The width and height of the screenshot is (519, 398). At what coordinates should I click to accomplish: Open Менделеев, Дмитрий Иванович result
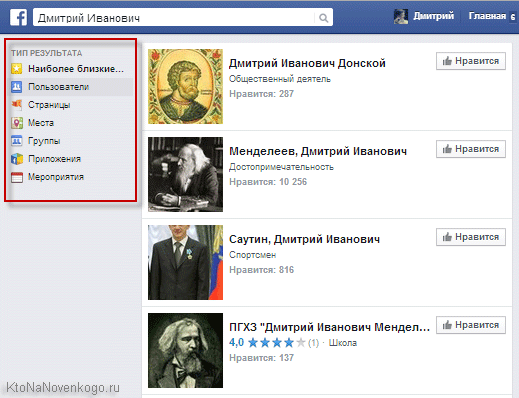click(318, 151)
